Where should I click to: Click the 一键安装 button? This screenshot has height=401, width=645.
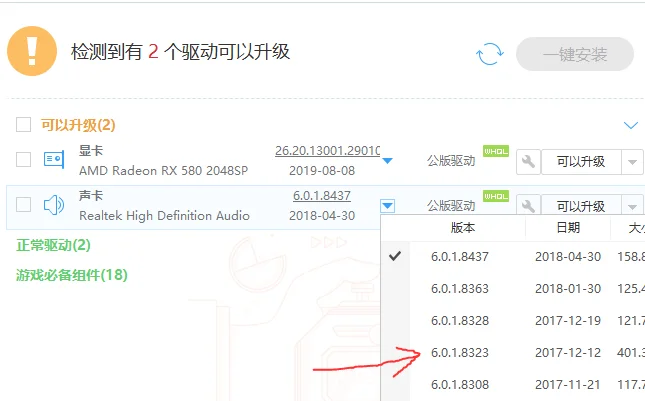pos(575,54)
